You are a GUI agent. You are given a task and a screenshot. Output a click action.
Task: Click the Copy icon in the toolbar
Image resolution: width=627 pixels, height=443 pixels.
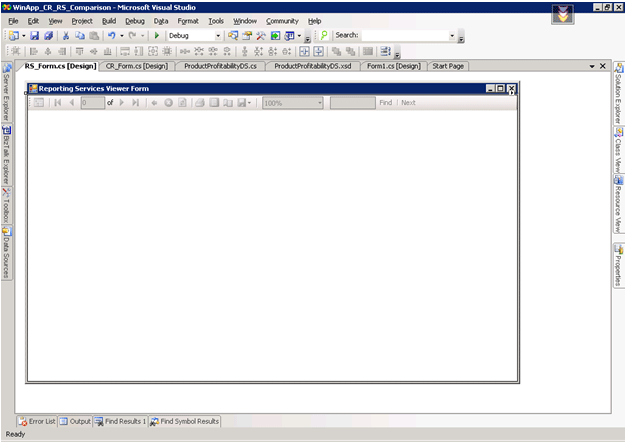pyautogui.click(x=80, y=36)
